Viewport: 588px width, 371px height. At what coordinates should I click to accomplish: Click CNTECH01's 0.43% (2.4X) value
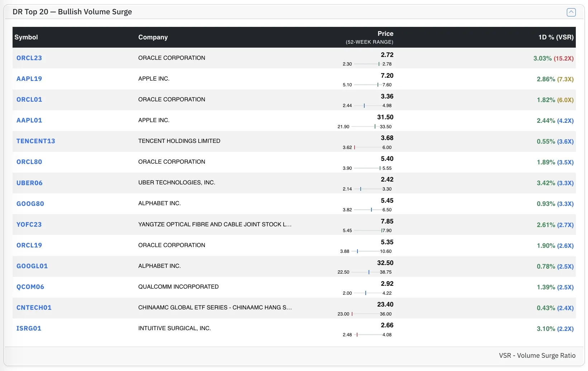pyautogui.click(x=555, y=308)
